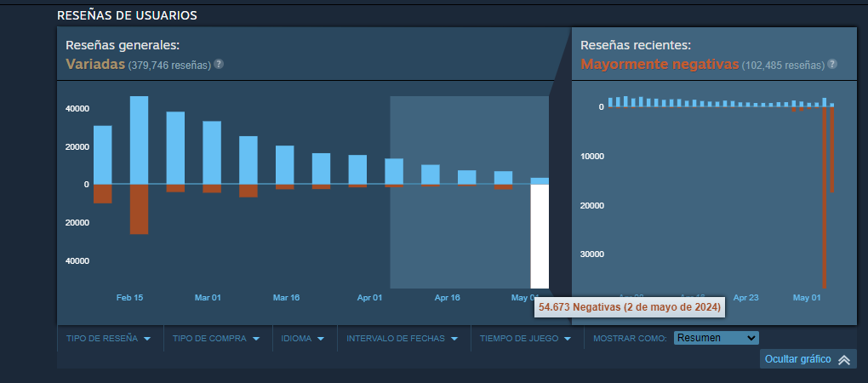868x383 pixels.
Task: Open the TIPO DE COMPRA filter
Action: point(216,338)
